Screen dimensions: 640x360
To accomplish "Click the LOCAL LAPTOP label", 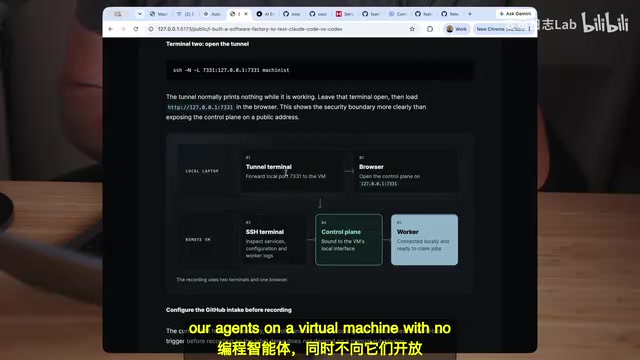I will (202, 171).
